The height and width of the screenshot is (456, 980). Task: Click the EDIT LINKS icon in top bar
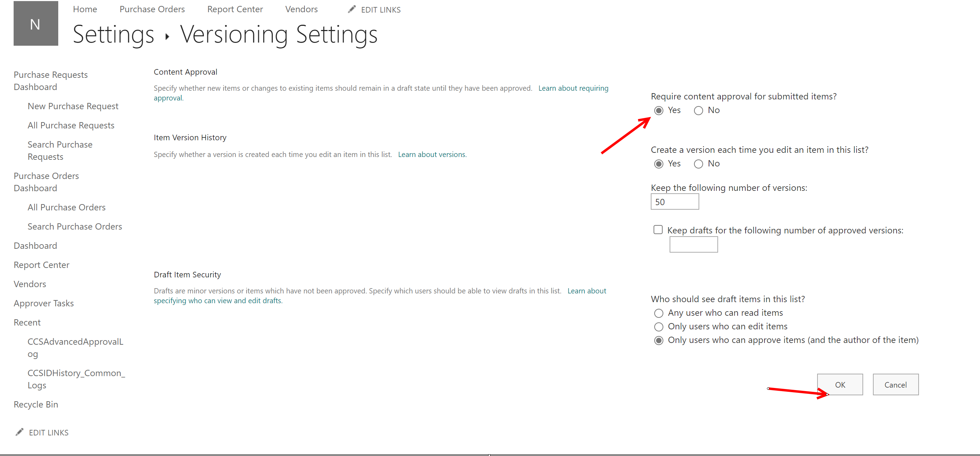tap(351, 9)
